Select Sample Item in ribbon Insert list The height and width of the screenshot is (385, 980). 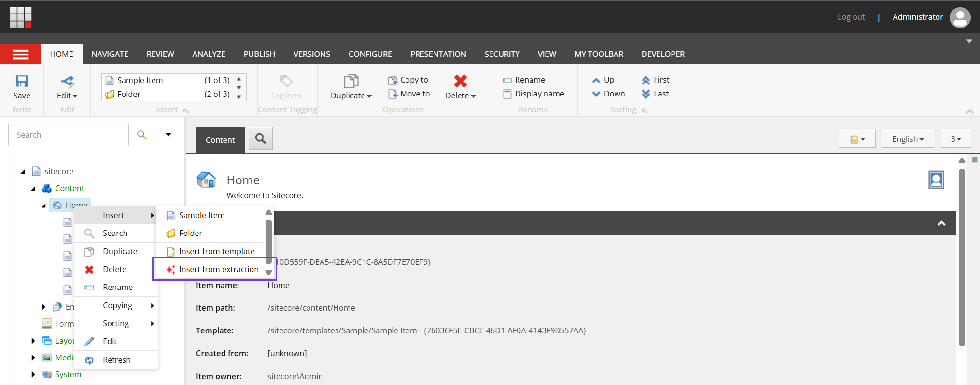click(x=167, y=80)
